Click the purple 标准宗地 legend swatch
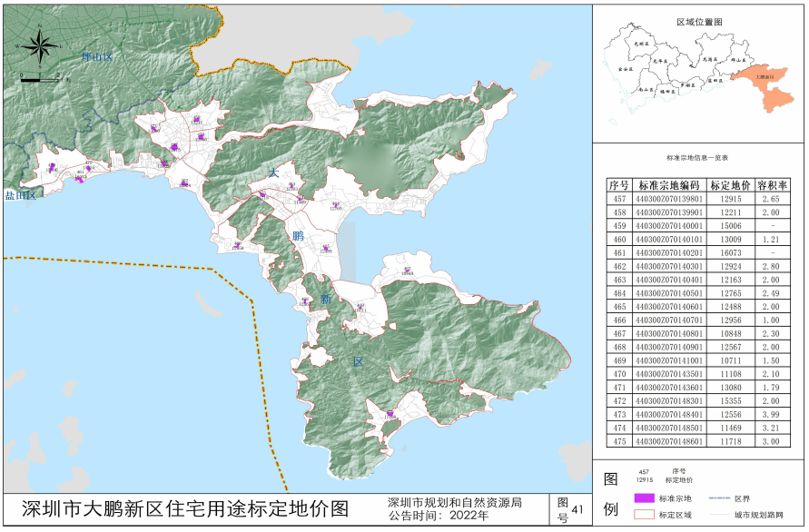The height and width of the screenshot is (532, 809). click(645, 498)
